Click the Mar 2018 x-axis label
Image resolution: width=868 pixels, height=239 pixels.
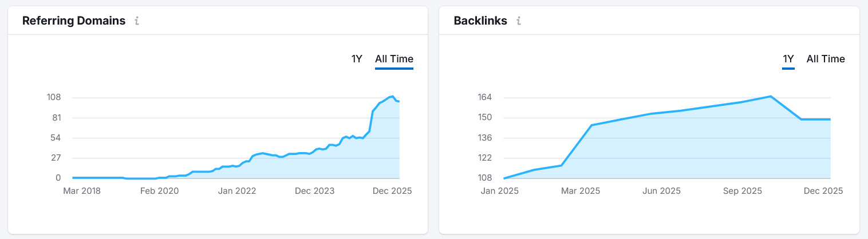[x=82, y=191]
